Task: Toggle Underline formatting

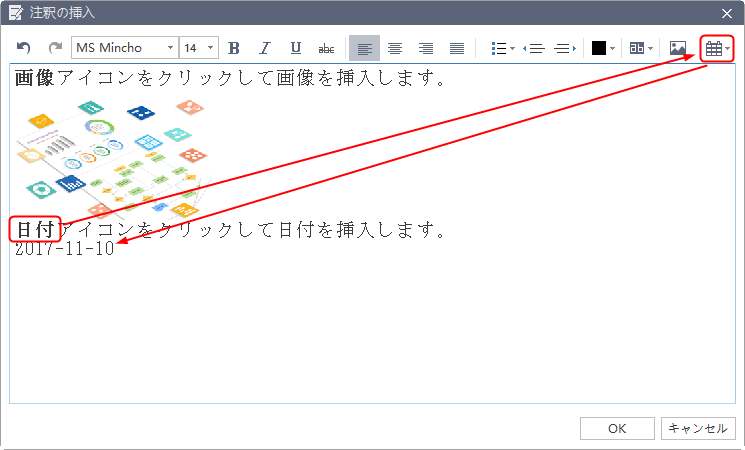Action: (x=296, y=48)
